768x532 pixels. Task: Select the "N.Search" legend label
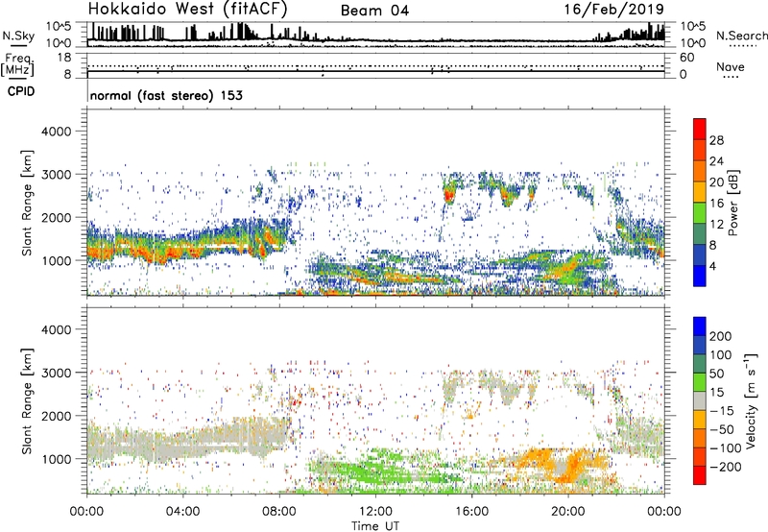pyautogui.click(x=741, y=36)
